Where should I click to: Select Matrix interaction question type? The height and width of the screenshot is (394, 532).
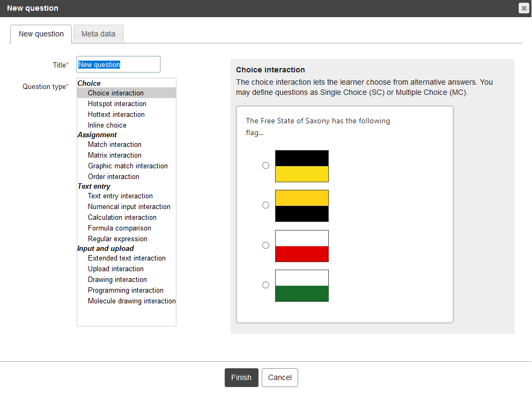click(114, 155)
